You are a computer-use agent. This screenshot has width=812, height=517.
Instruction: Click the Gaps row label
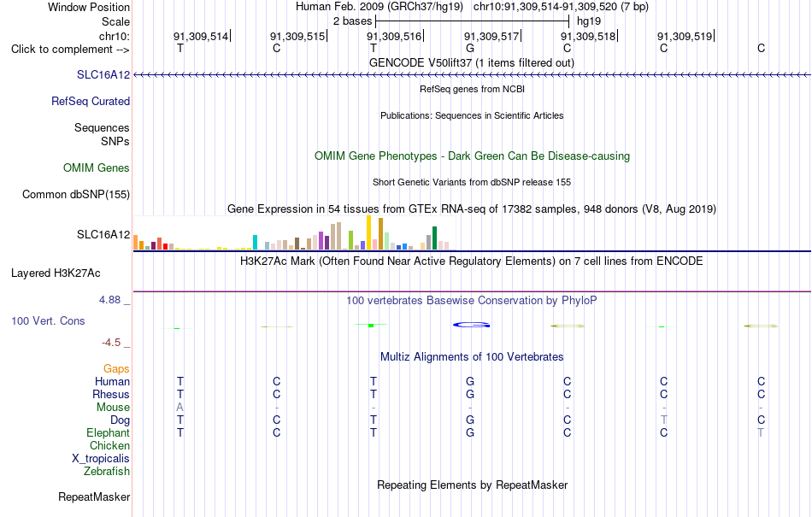pos(116,368)
